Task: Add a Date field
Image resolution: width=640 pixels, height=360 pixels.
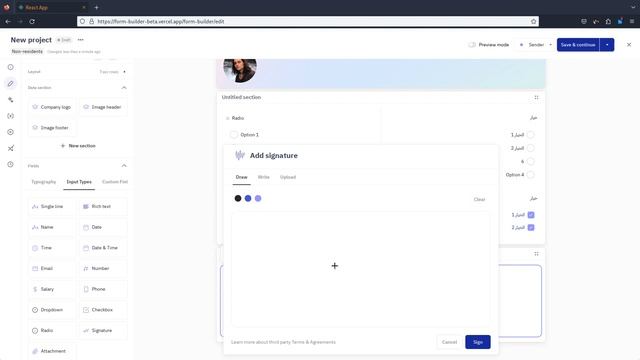Action: click(102, 227)
